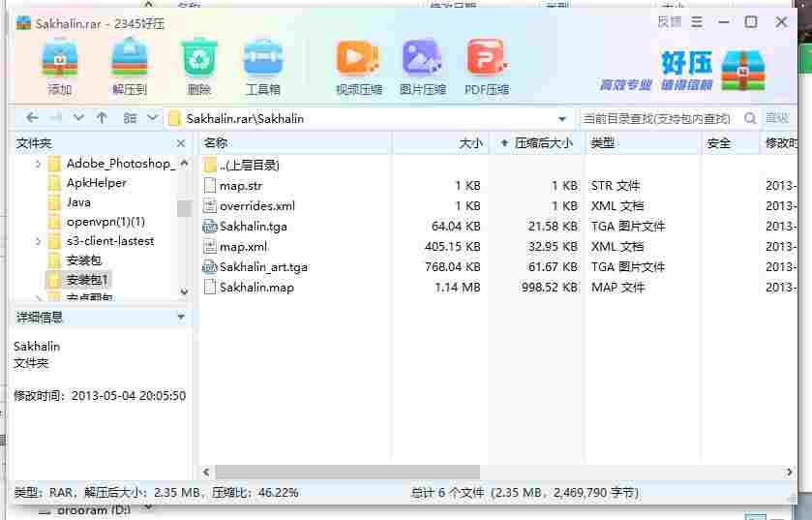Click the Sakhalin.rar title bar app icon

pyautogui.click(x=23, y=23)
